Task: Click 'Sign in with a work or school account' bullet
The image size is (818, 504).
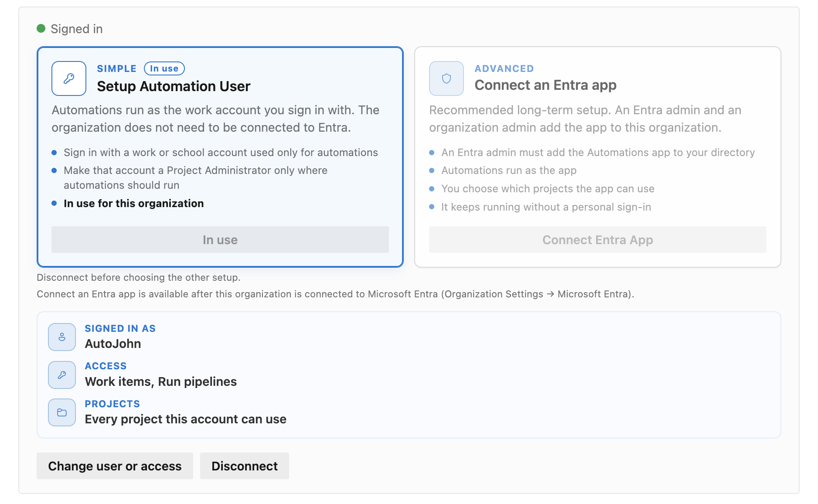Action: tap(221, 153)
